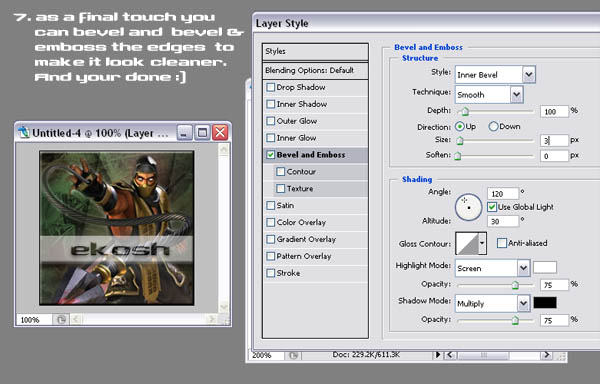
Task: Click the Photoshop document icon in Untitled-4 title bar
Action: tap(24, 133)
